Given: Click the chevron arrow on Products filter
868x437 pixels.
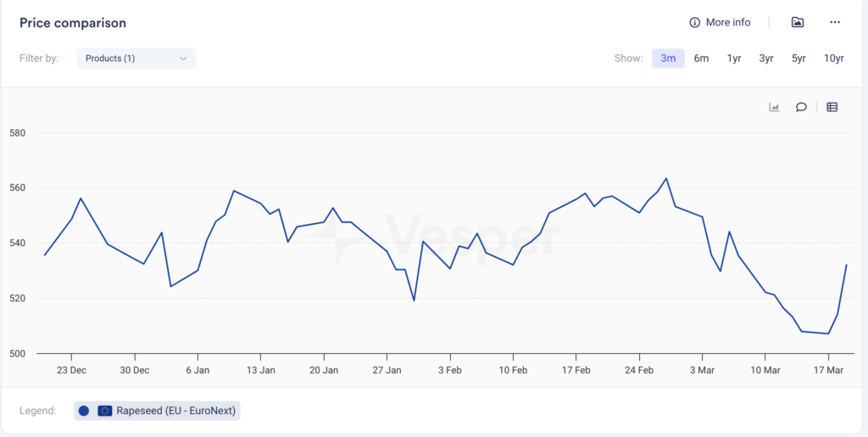Looking at the screenshot, I should [183, 59].
